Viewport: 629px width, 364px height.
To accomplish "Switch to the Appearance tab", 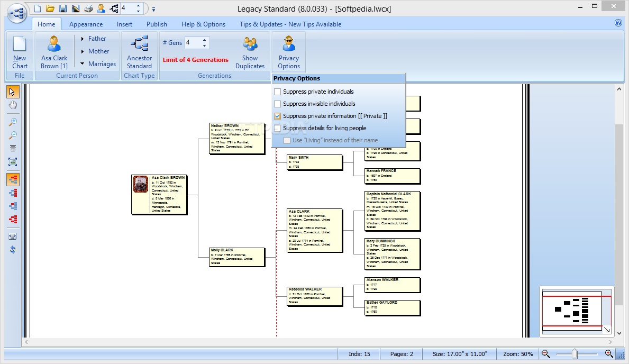I will pyautogui.click(x=86, y=24).
